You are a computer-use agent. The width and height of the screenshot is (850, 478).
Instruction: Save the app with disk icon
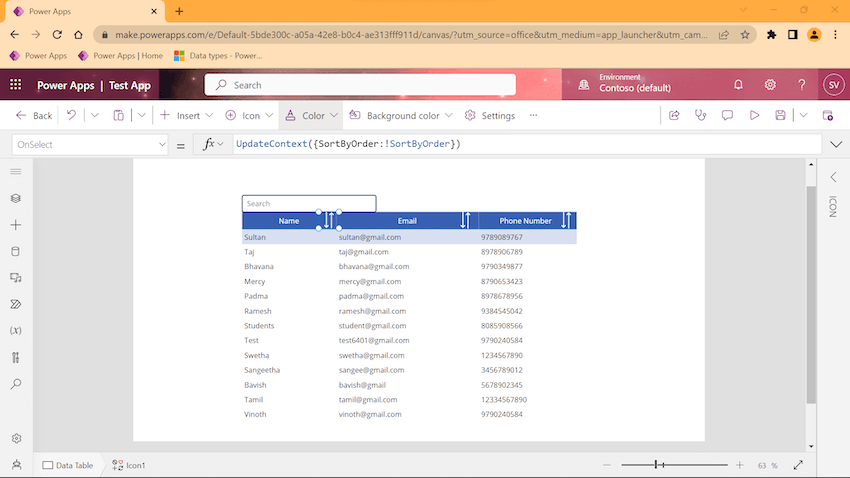tap(780, 115)
